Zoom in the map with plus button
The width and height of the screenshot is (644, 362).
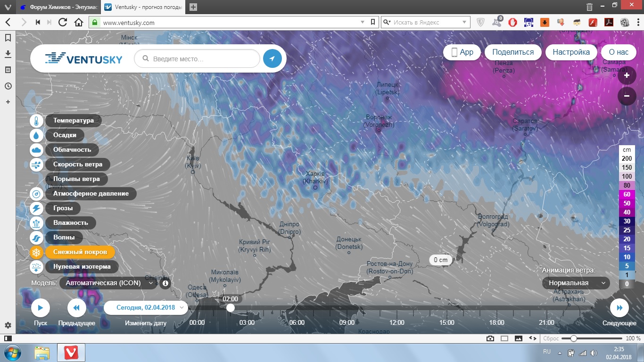627,75
